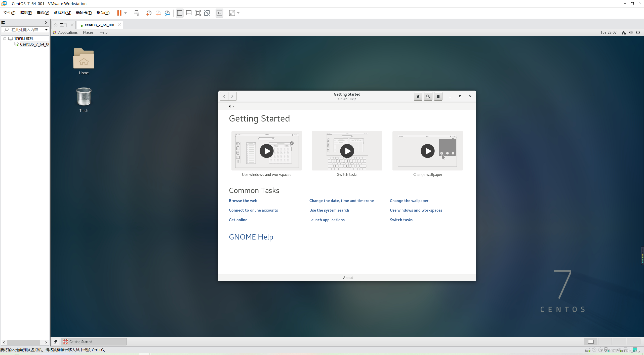
Task: Toggle the VMware library sidebar view
Action: pos(180,13)
